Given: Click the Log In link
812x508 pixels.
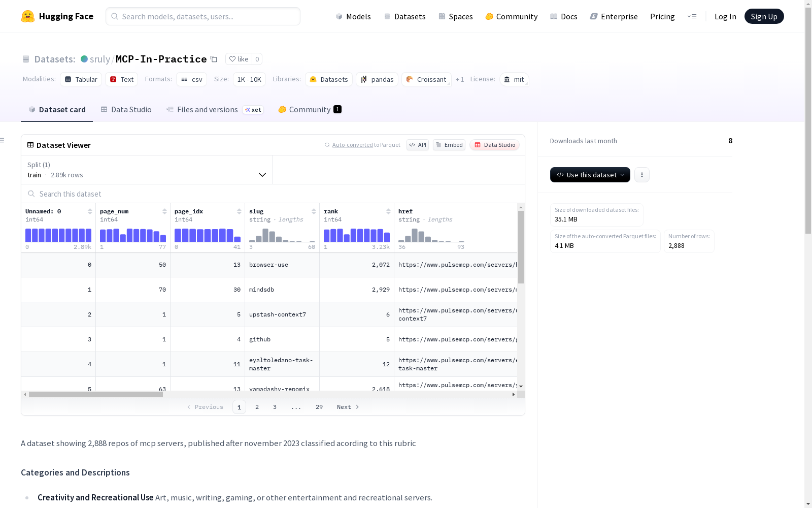Looking at the screenshot, I should click(725, 16).
